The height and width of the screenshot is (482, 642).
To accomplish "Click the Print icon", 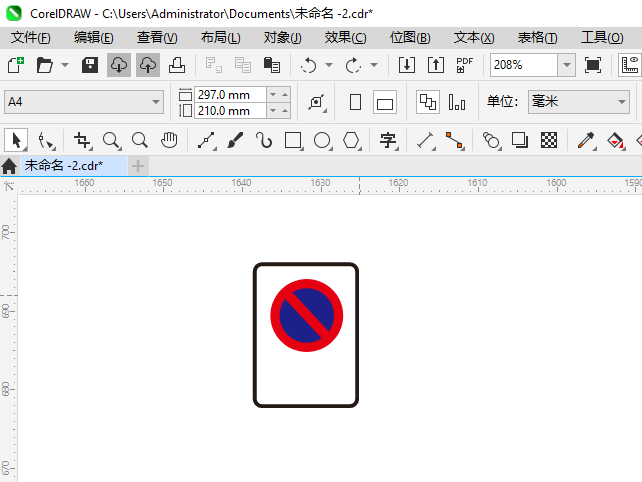I will (177, 65).
